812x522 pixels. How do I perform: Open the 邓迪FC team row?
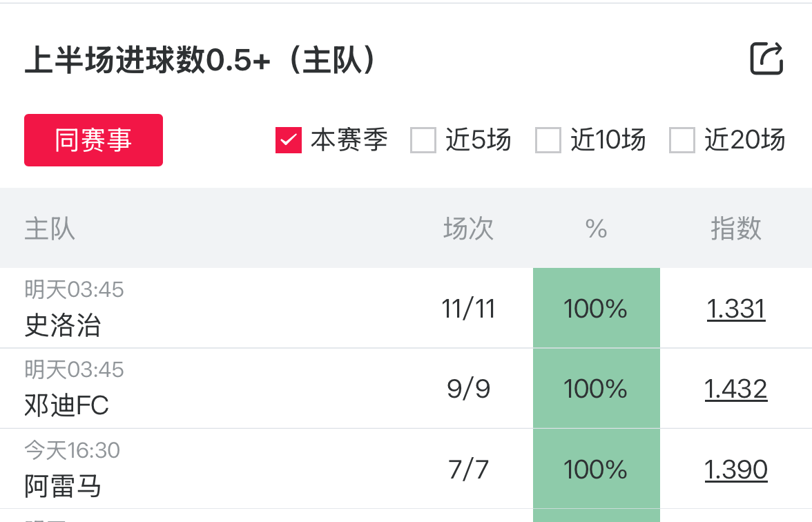pyautogui.click(x=67, y=405)
